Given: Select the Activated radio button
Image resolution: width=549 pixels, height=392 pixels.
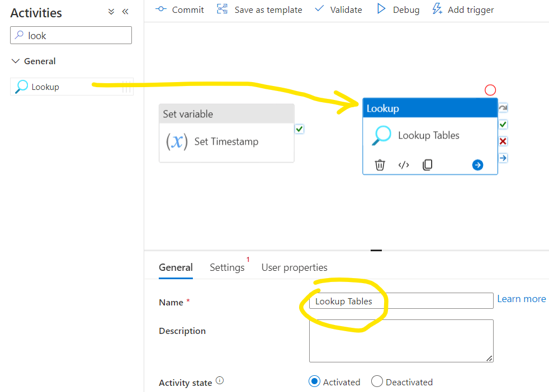Looking at the screenshot, I should click(315, 382).
